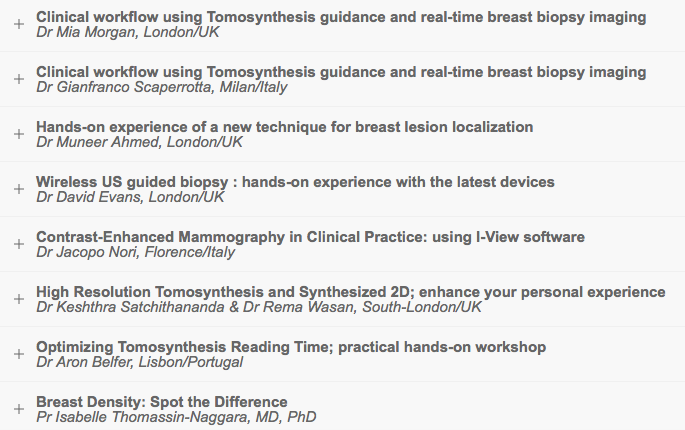Click plus icon beside High Resolution Tomosynthesis
This screenshot has width=685, height=430.
pos(18,299)
